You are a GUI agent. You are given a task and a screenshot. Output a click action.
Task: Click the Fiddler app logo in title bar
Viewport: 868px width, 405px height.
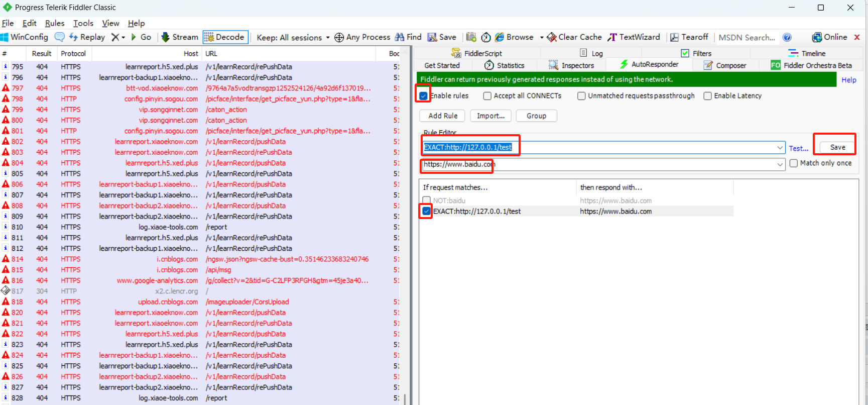pos(7,8)
